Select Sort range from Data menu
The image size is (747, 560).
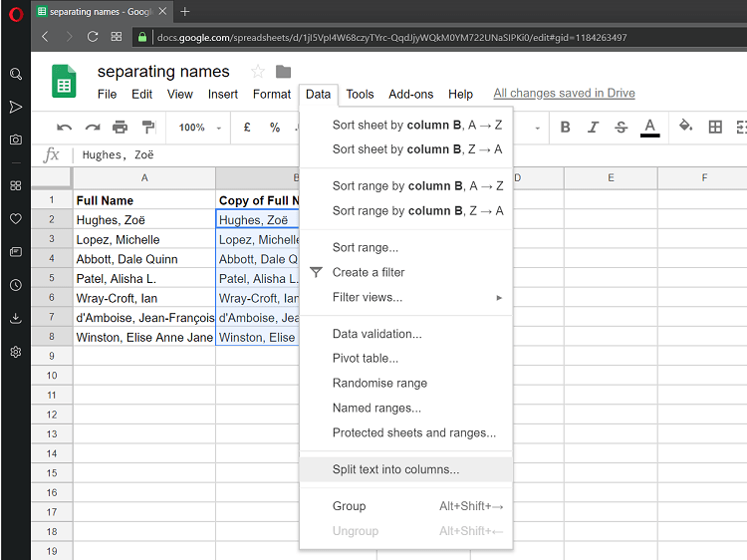[365, 247]
